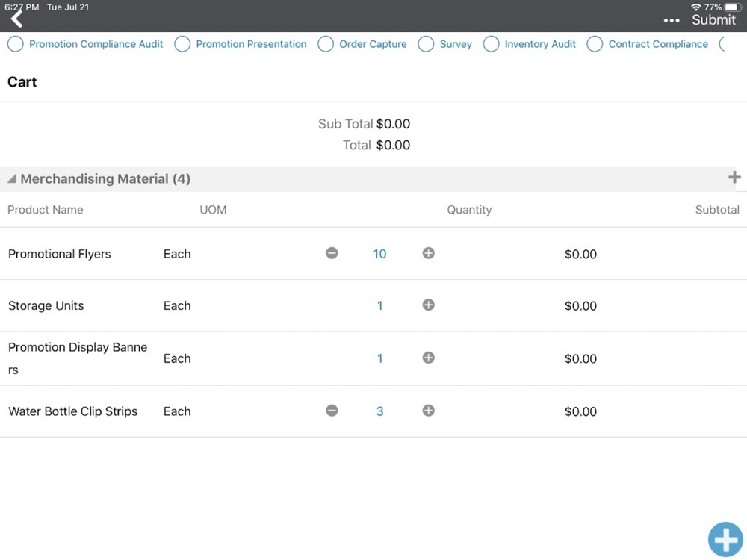Select the Water Bottle Clip Strips product name

coord(73,411)
